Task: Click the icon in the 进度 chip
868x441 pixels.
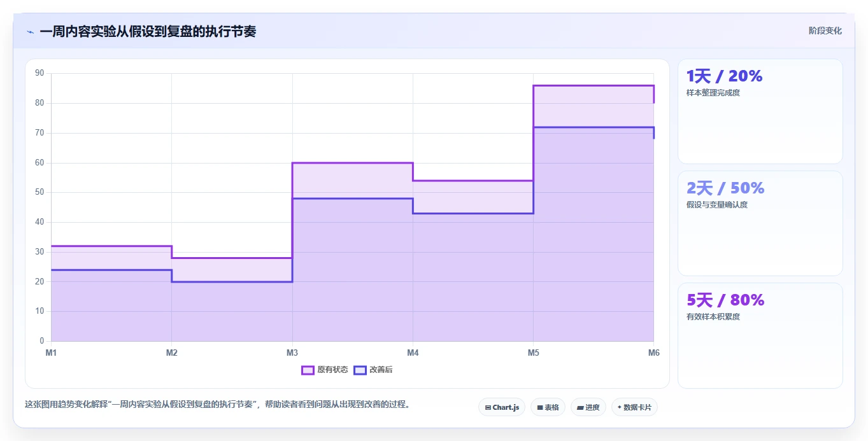Action: (580, 407)
